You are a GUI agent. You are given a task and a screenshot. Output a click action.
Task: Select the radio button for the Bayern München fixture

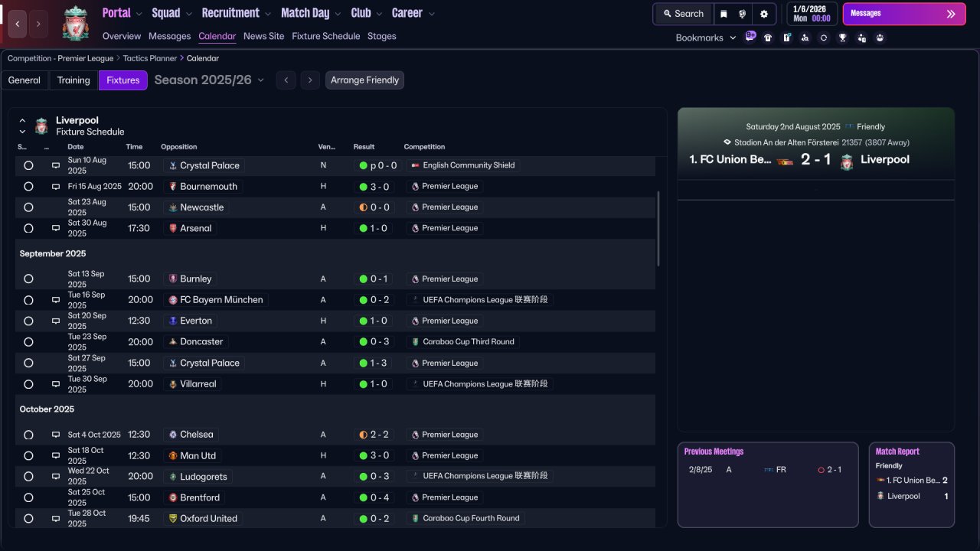pos(28,300)
